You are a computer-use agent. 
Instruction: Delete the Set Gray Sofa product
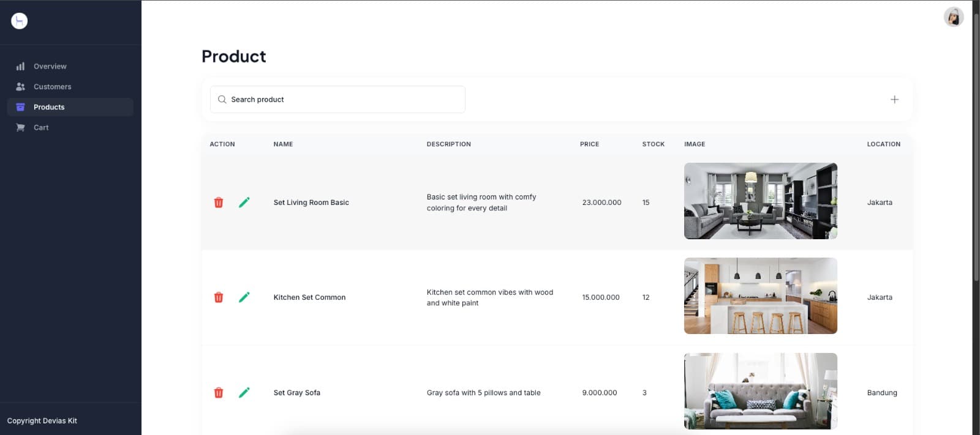pos(219,393)
